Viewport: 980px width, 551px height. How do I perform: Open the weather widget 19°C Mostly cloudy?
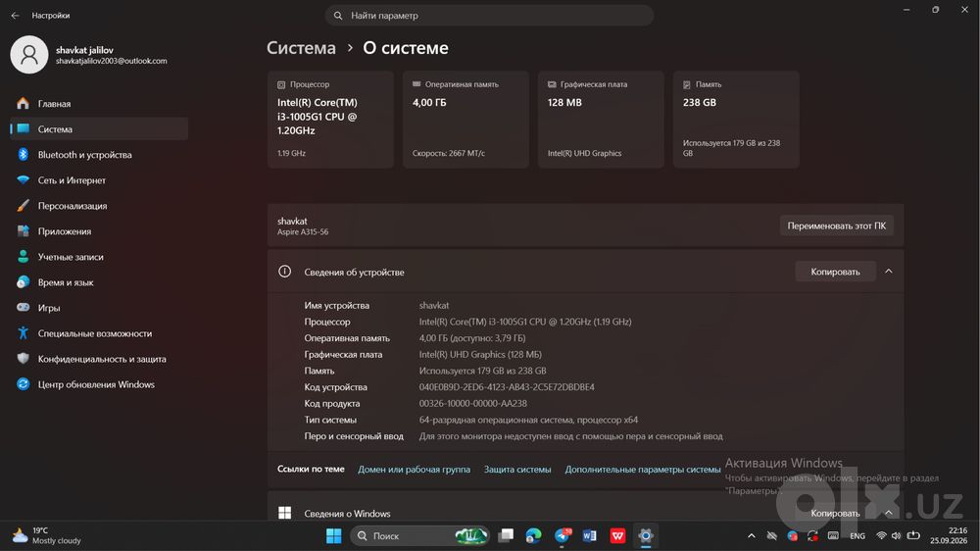tap(47, 536)
